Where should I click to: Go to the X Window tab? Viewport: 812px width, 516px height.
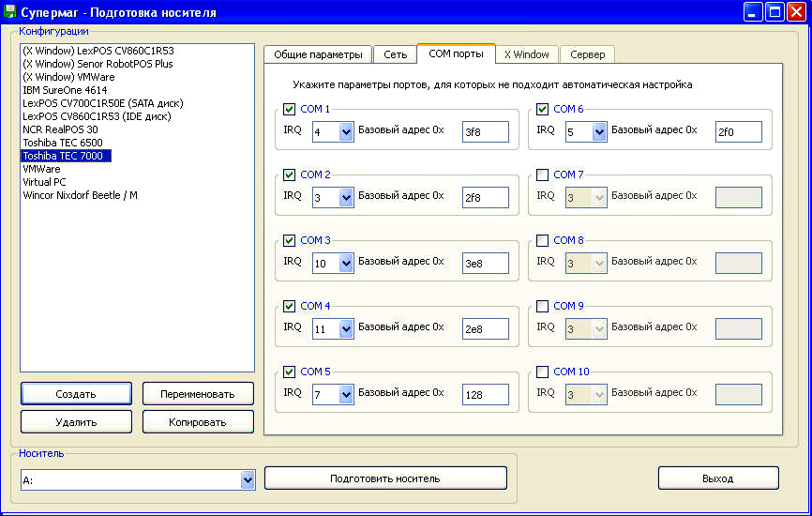coord(526,54)
